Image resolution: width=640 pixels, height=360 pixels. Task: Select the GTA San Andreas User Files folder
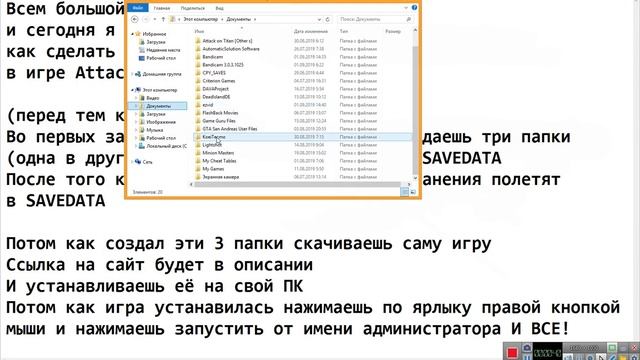[x=230, y=129]
